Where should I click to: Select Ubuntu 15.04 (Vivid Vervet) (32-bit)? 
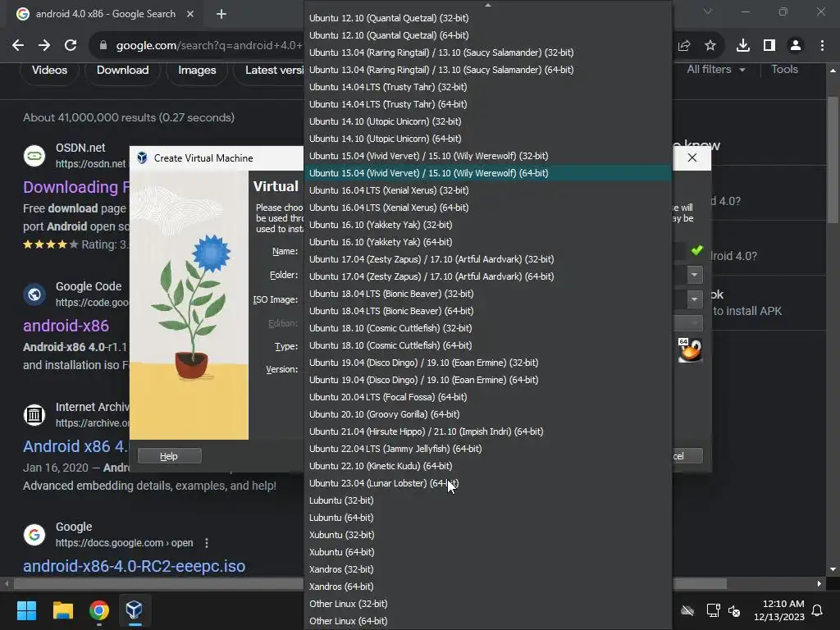(487, 155)
